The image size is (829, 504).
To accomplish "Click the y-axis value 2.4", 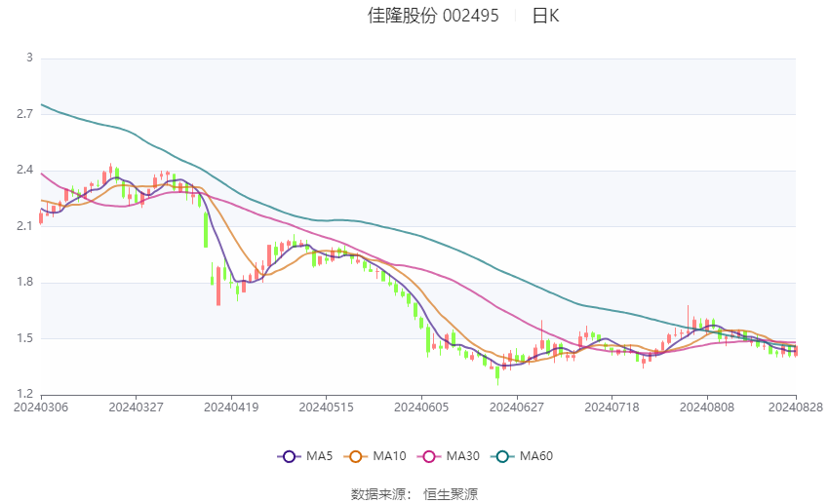I will [x=24, y=170].
